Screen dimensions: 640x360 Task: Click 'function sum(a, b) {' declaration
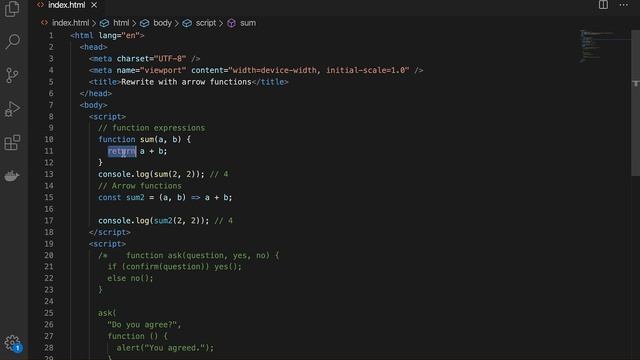[144, 140]
